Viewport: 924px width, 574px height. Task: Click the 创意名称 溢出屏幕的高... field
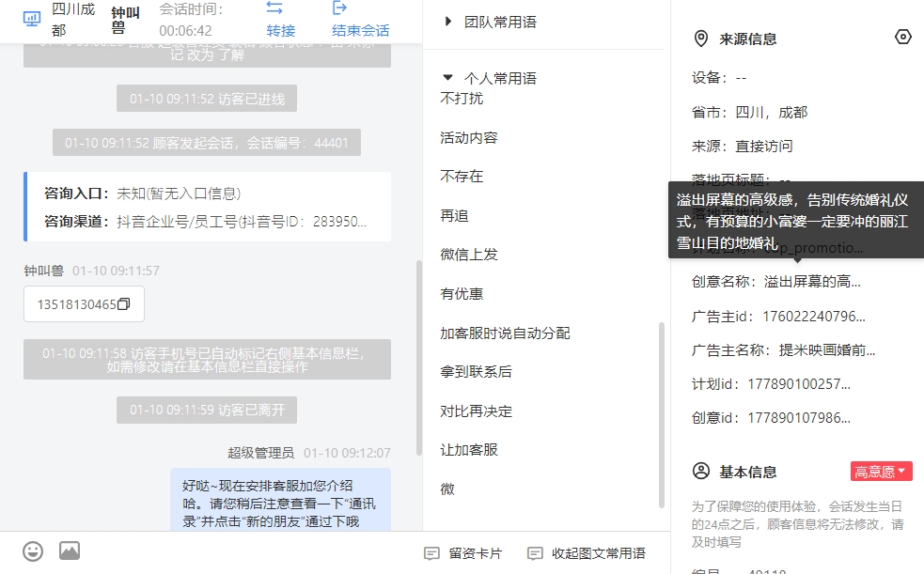tap(776, 282)
